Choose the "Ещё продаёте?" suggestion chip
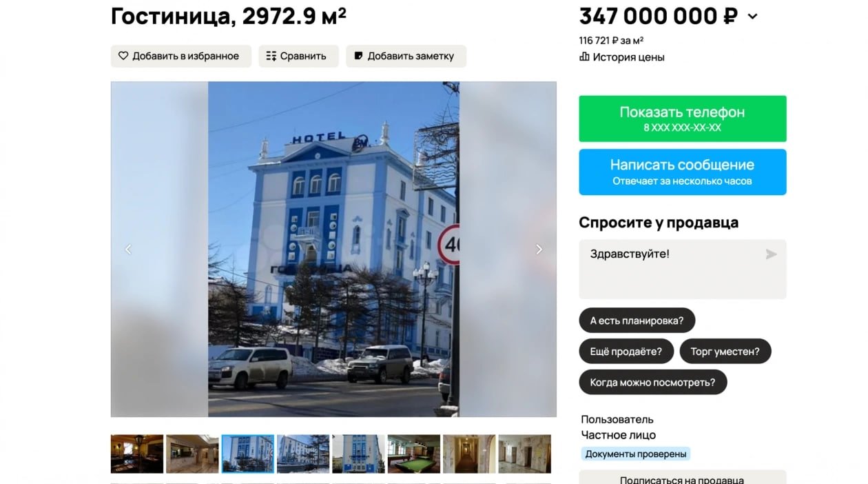Image resolution: width=868 pixels, height=484 pixels. (x=626, y=351)
